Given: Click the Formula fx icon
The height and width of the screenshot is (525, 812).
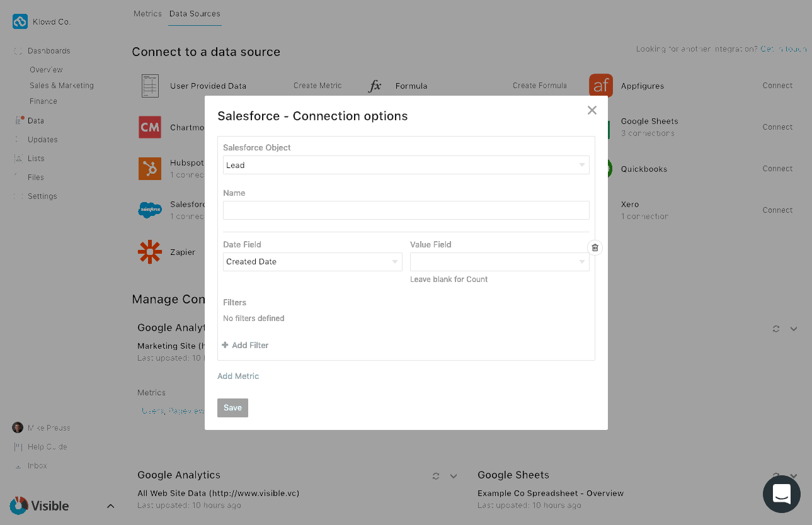Looking at the screenshot, I should click(375, 86).
